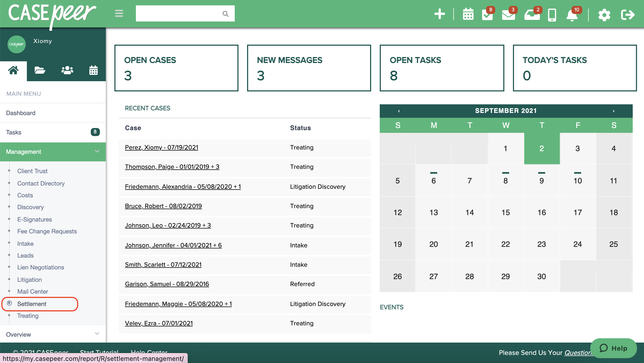This screenshot has height=363, width=644.
Task: Open the calendar icon in top bar
Action: click(x=468, y=14)
